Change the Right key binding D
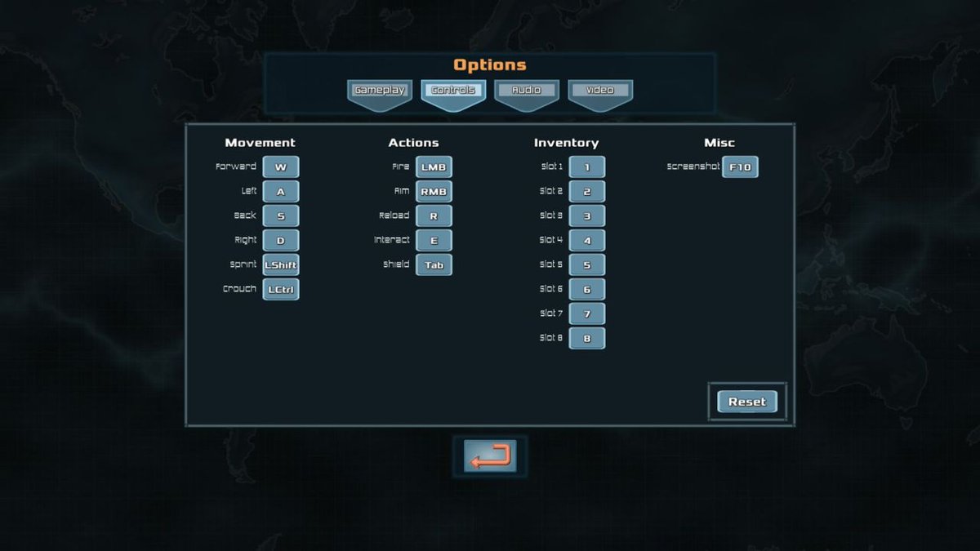This screenshot has width=980, height=551. coord(281,241)
